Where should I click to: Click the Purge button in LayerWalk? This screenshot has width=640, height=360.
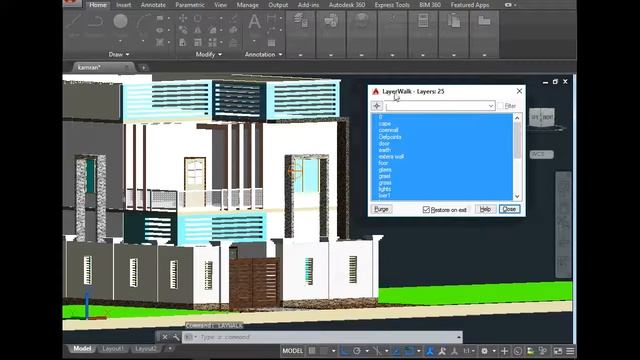click(x=382, y=209)
